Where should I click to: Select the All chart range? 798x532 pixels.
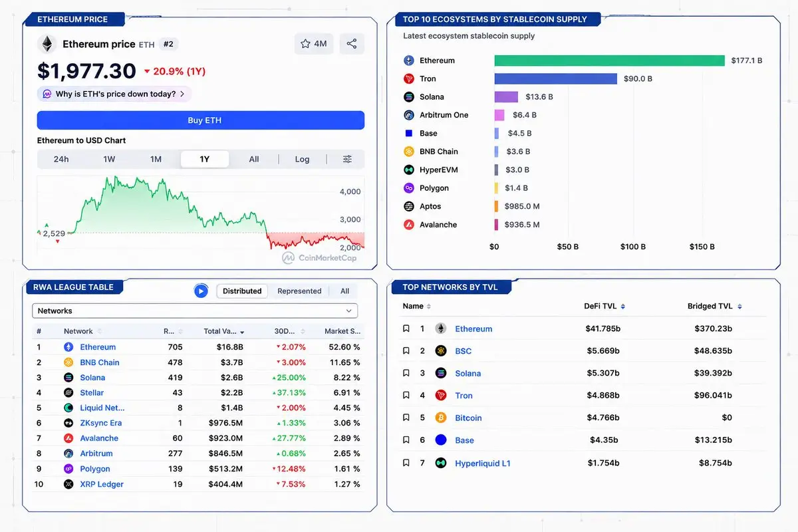tap(254, 159)
